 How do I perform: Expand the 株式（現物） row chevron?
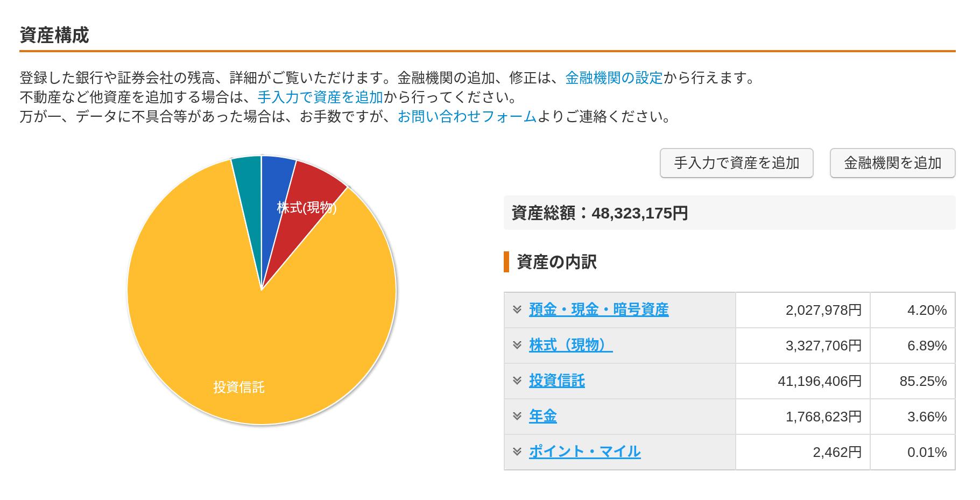tap(517, 345)
